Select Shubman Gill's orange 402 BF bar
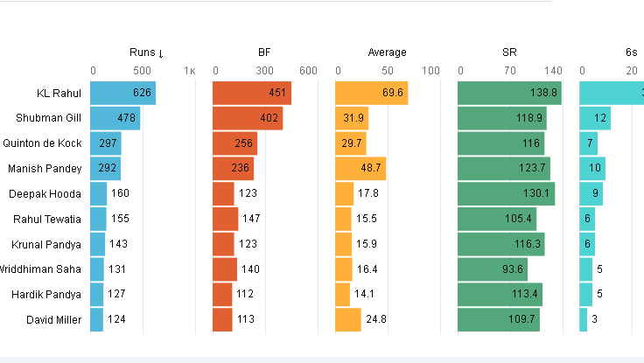The image size is (644, 363). pos(248,118)
